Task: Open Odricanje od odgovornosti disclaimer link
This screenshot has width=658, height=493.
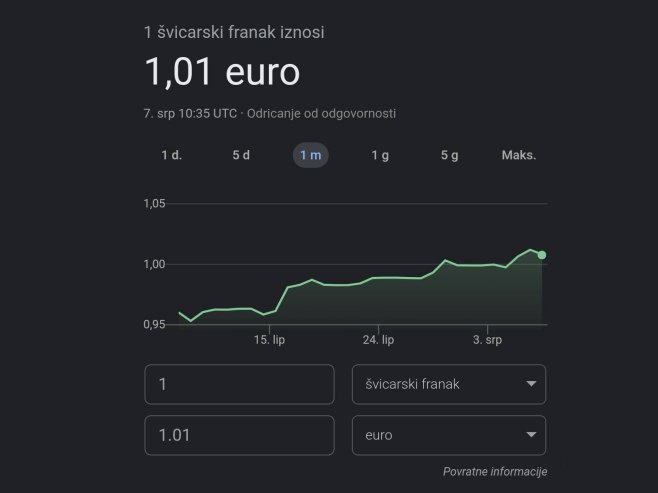Action: [321, 114]
